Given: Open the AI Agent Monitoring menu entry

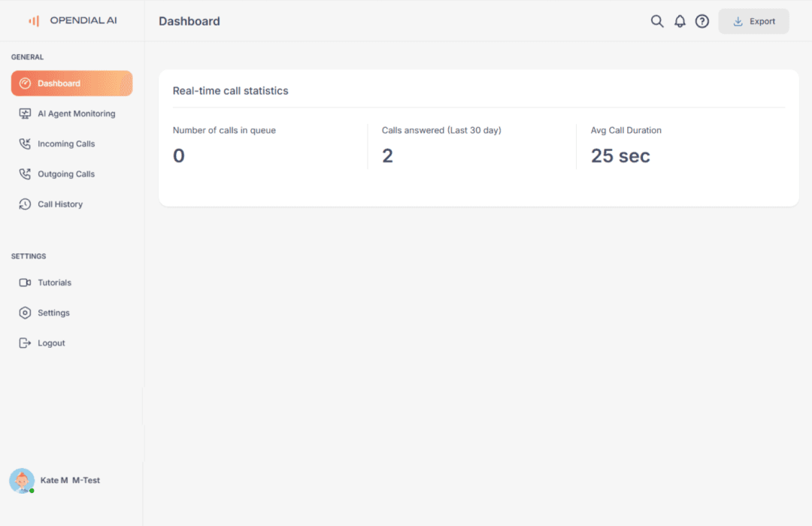Looking at the screenshot, I should point(76,113).
